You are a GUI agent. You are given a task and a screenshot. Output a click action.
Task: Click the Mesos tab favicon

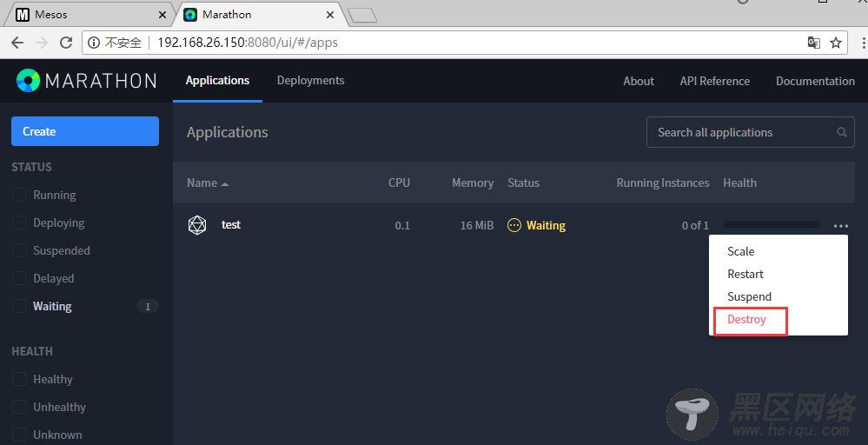(22, 15)
